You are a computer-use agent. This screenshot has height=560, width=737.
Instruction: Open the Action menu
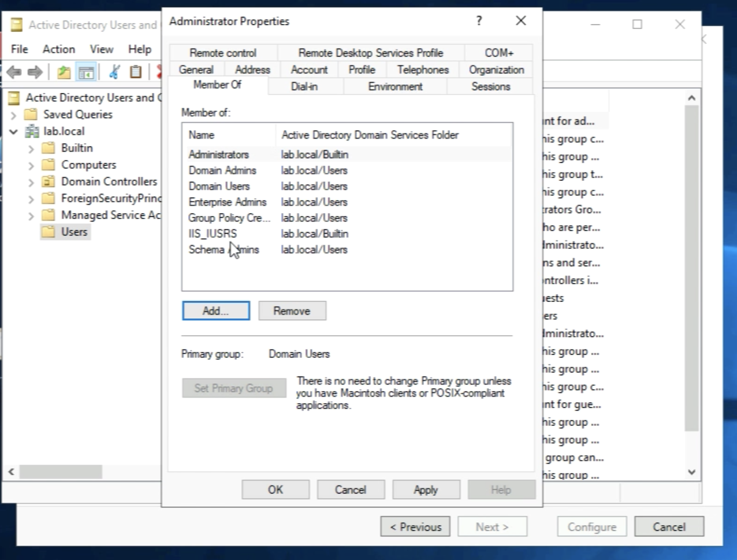(x=59, y=49)
